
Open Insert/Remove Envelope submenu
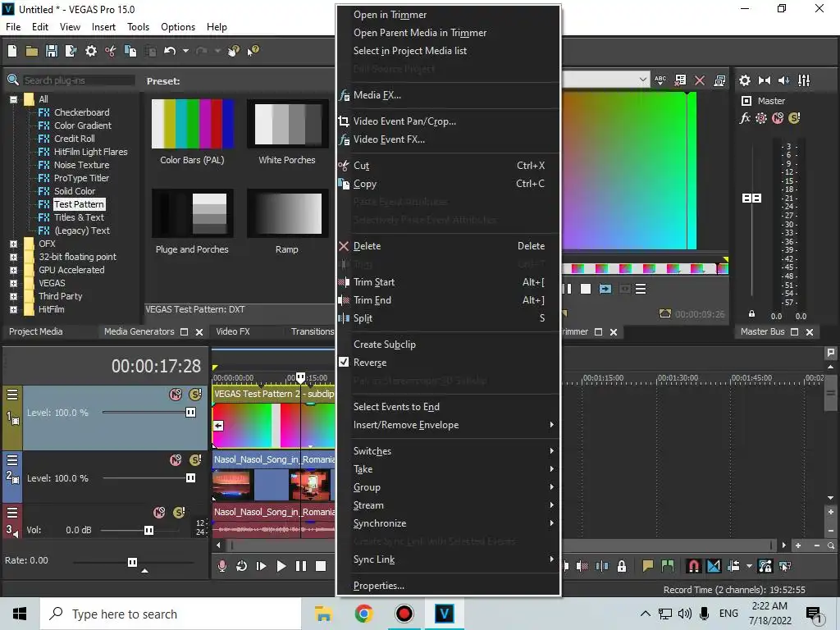click(449, 425)
